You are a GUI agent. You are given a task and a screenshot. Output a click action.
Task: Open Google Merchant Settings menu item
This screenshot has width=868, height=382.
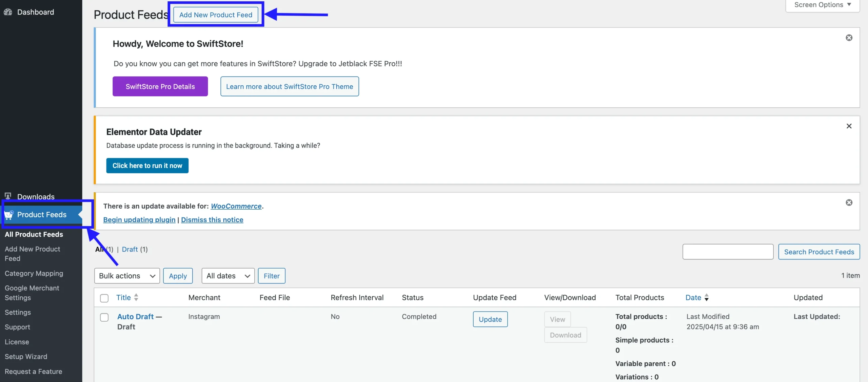[x=32, y=293]
